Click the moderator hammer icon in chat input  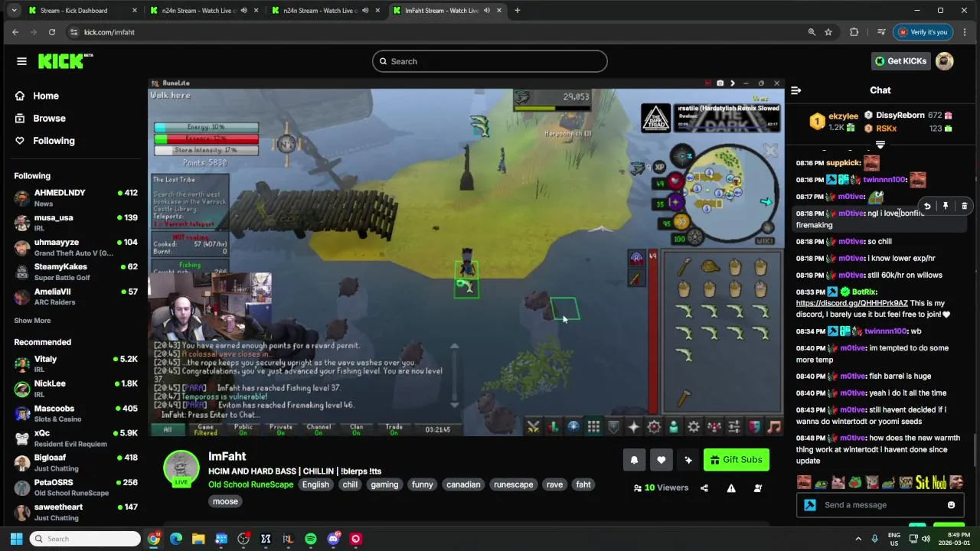click(810, 505)
